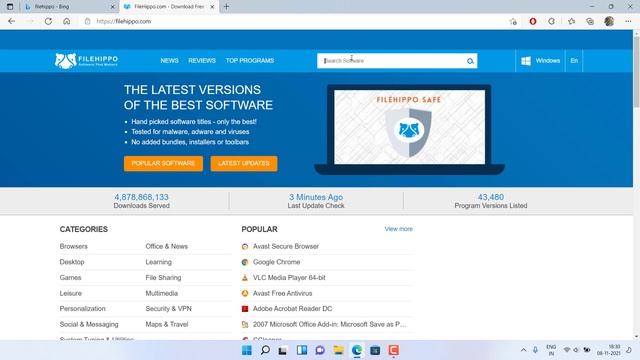This screenshot has width=640, height=360.
Task: Open Microsoft Edge in the taskbar
Action: (x=357, y=350)
